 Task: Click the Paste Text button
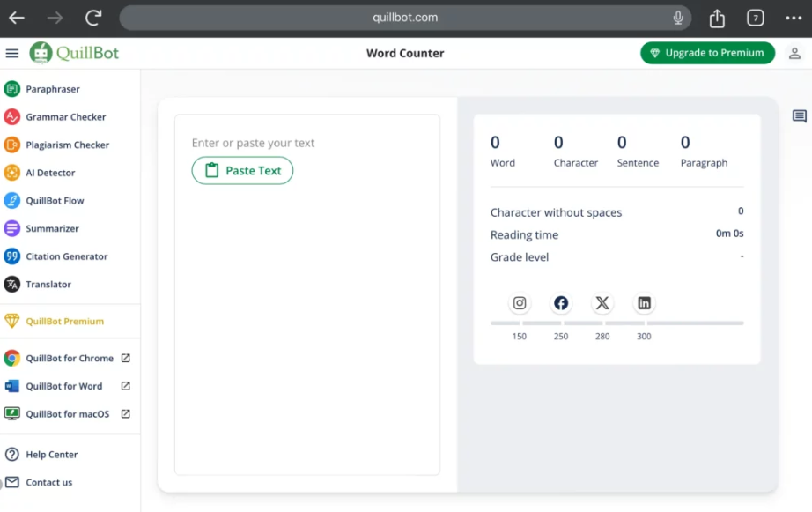pyautogui.click(x=242, y=170)
